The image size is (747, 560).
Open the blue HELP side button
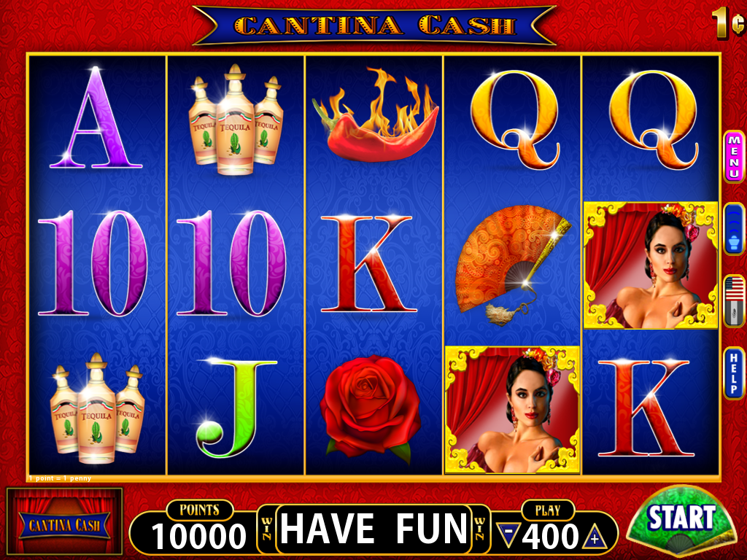click(x=734, y=373)
